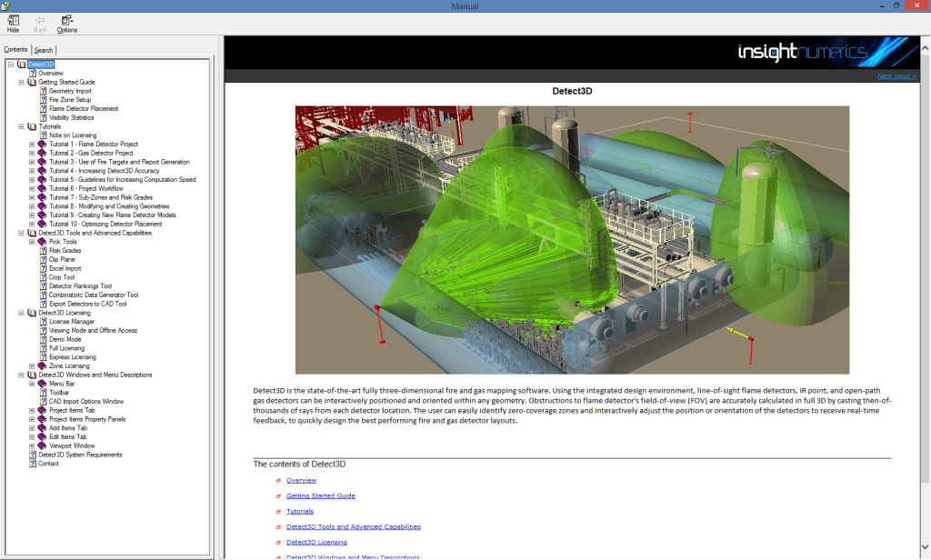
Task: Select the Contents tab
Action: (x=15, y=49)
